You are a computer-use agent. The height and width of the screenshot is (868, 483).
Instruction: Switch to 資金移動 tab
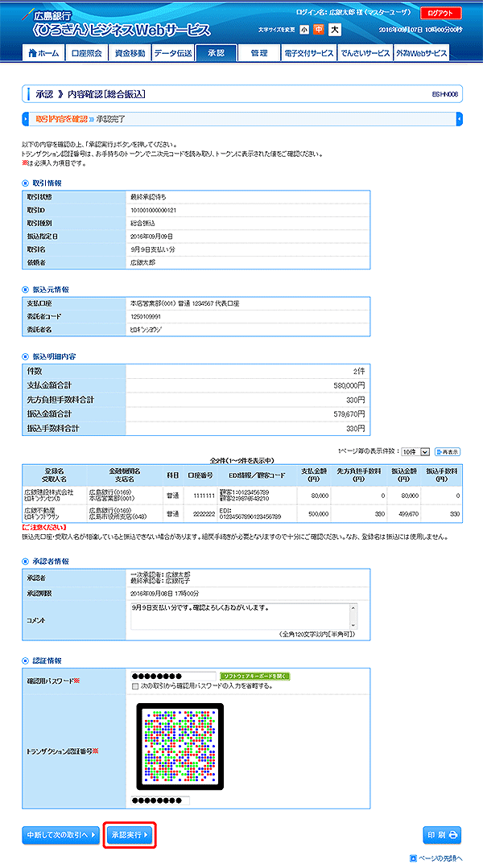(x=130, y=53)
